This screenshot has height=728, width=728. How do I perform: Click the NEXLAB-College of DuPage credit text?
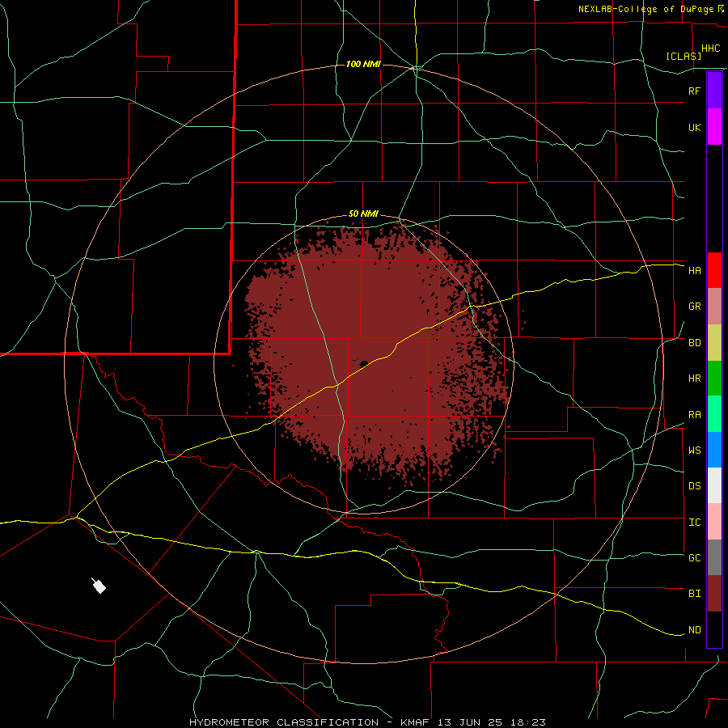(647, 9)
